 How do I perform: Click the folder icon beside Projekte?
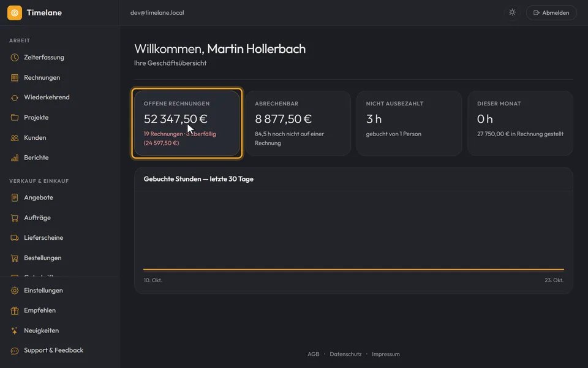coord(15,118)
